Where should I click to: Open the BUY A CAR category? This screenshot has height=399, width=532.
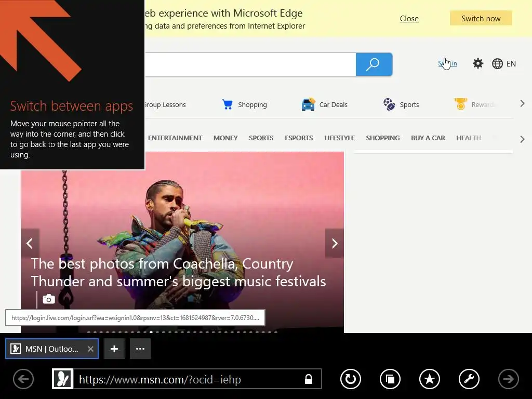click(x=428, y=138)
